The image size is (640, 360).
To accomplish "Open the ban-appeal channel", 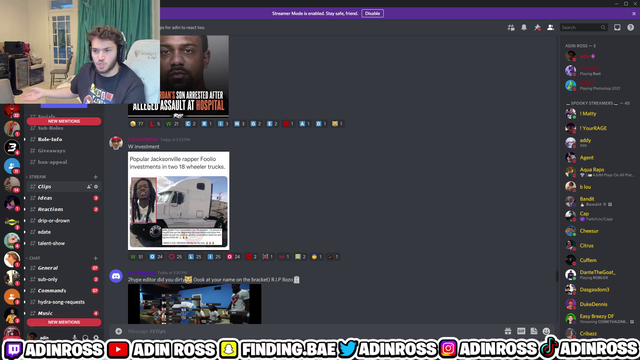I will coord(64,162).
